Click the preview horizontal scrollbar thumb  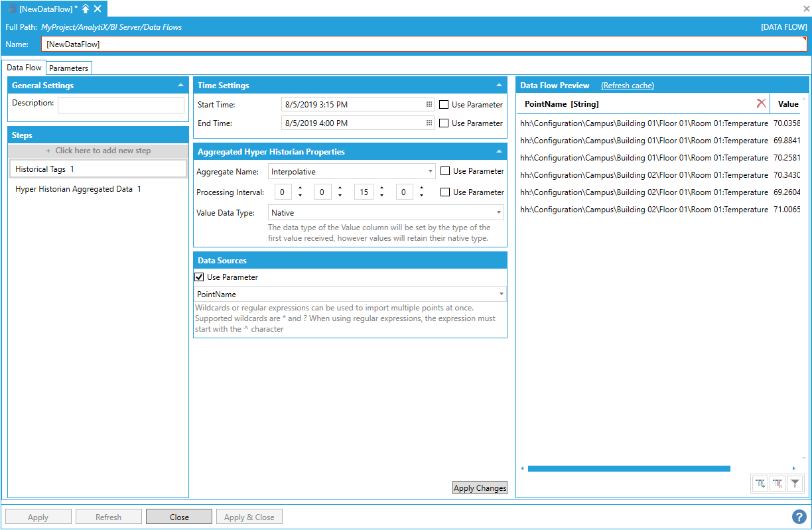pyautogui.click(x=628, y=468)
